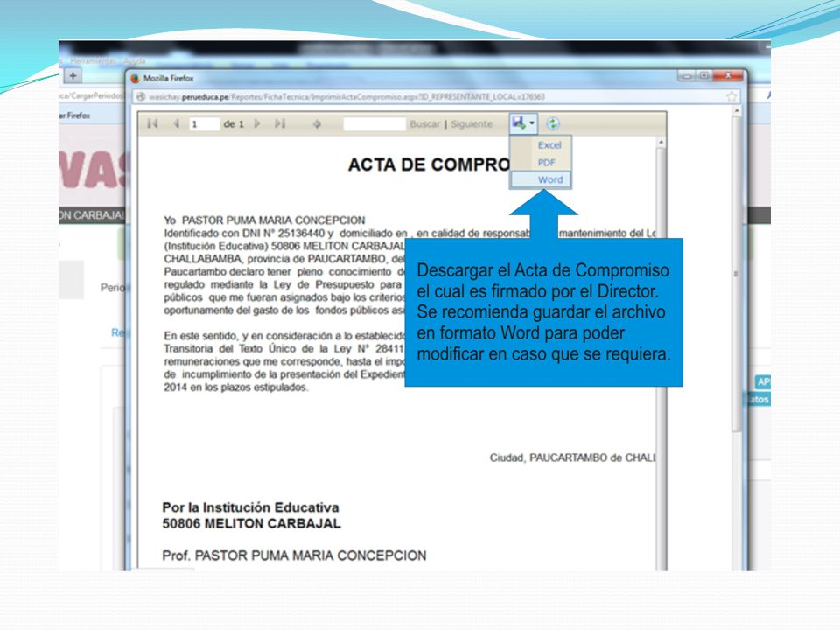Click scroll-up arrow of report scrollbar
The height and width of the screenshot is (630, 840).
(x=661, y=142)
